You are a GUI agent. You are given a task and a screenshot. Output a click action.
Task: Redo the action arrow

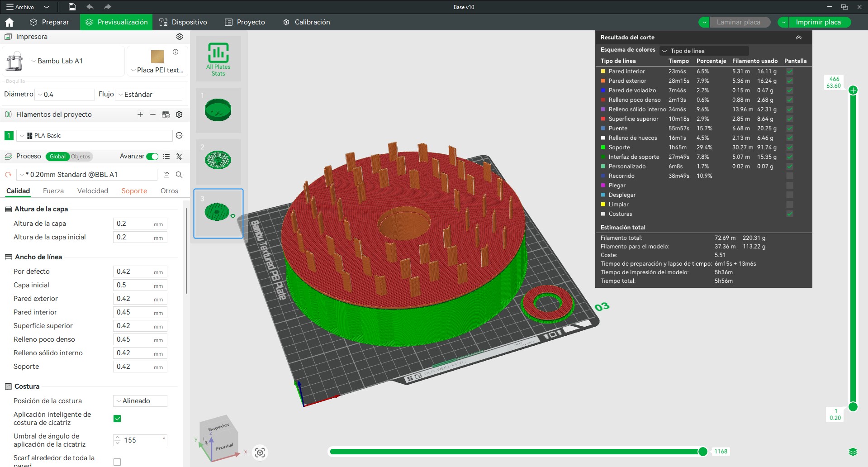(107, 7)
